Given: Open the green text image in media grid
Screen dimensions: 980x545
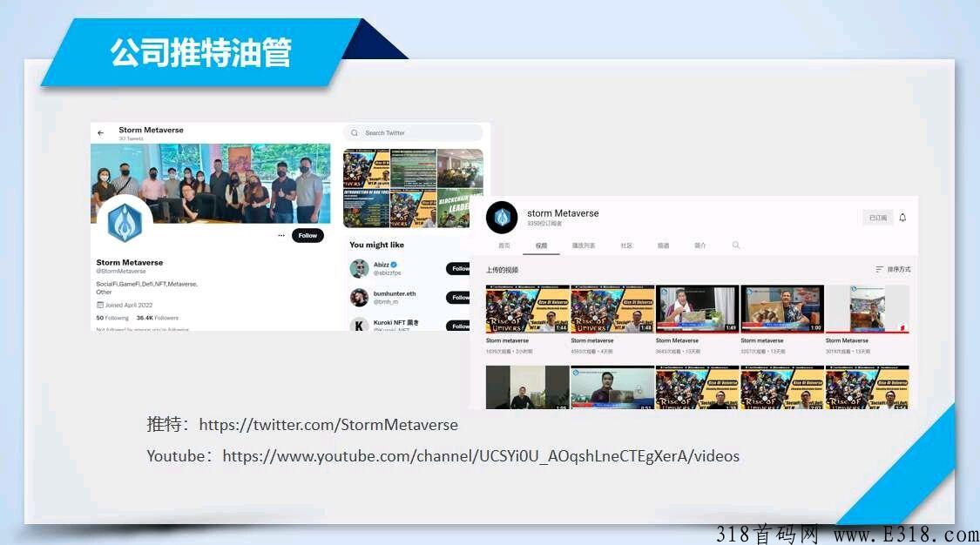Looking at the screenshot, I should tap(413, 169).
